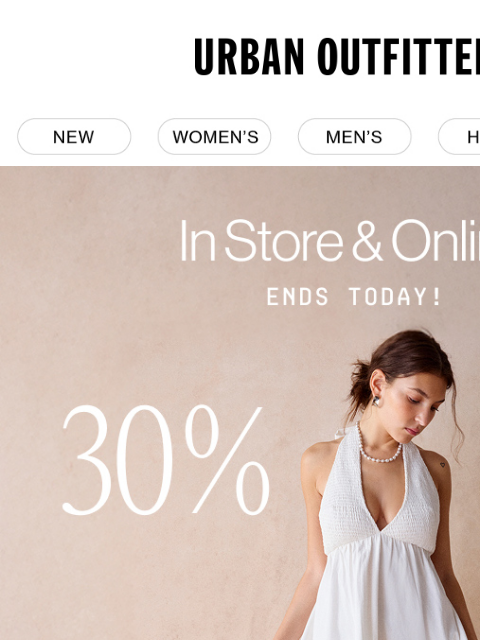The width and height of the screenshot is (480, 640).
Task: Click the model's face in the banner
Action: 418,408
